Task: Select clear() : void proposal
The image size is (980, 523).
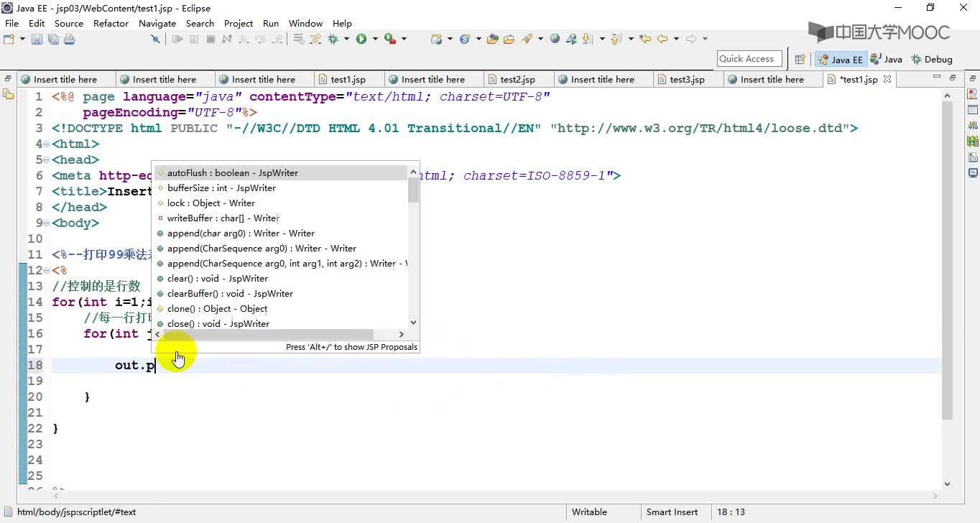Action: click(x=281, y=278)
